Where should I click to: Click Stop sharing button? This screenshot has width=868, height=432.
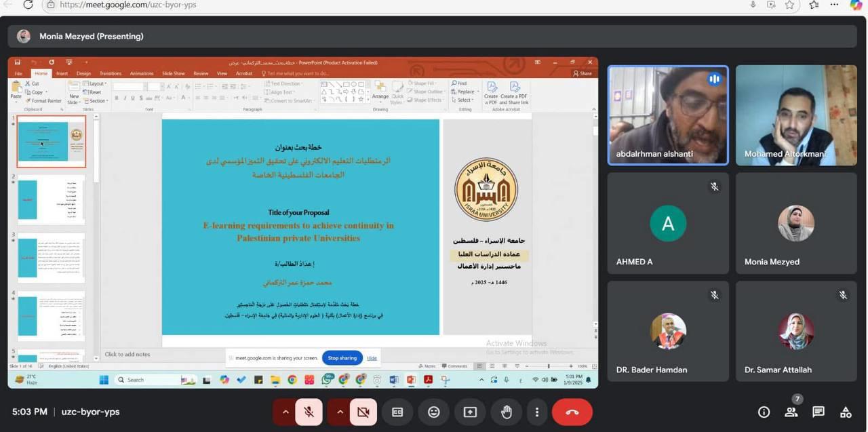pyautogui.click(x=342, y=358)
